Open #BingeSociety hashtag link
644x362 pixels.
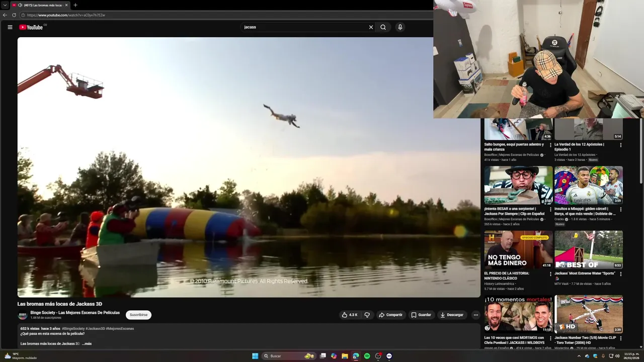point(73,328)
